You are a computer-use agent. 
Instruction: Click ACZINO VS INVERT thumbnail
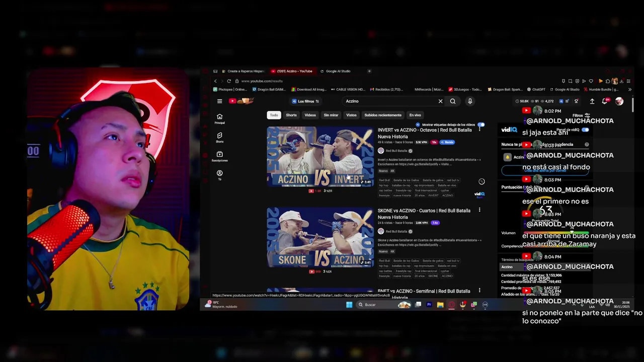[x=320, y=156]
